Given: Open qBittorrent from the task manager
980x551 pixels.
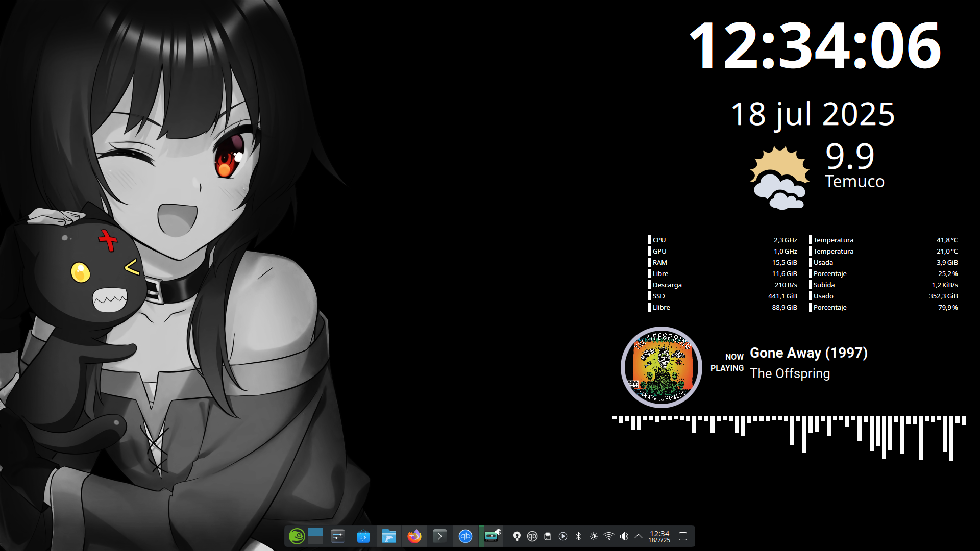Looking at the screenshot, I should [x=465, y=536].
